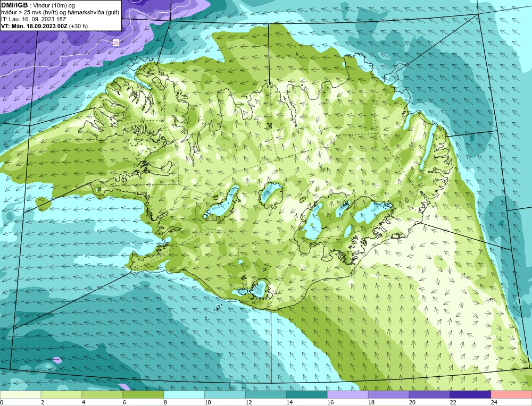Click the pink above-24 m/s legend swatch
Viewport: 532px width, 406px height.
coord(511,394)
